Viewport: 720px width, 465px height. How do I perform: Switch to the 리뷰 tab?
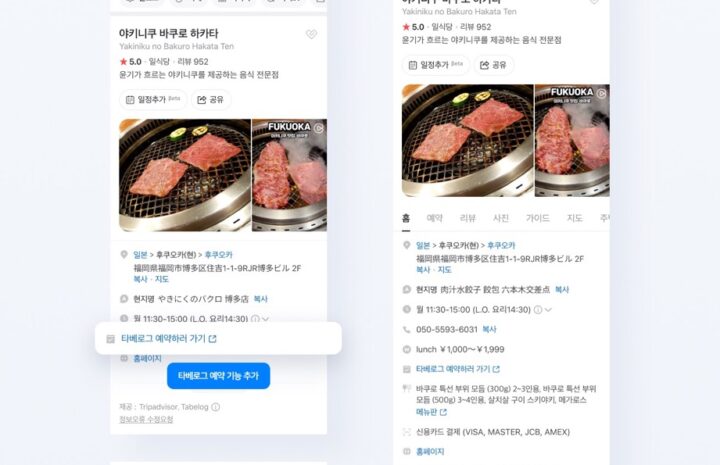click(x=467, y=218)
